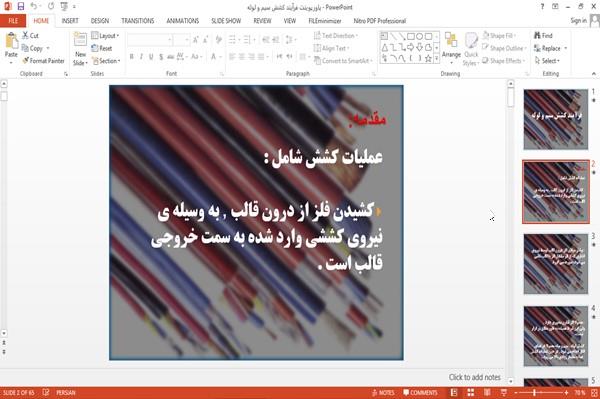The image size is (600, 399).
Task: Cut the selection with scissors icon
Action: (30, 36)
